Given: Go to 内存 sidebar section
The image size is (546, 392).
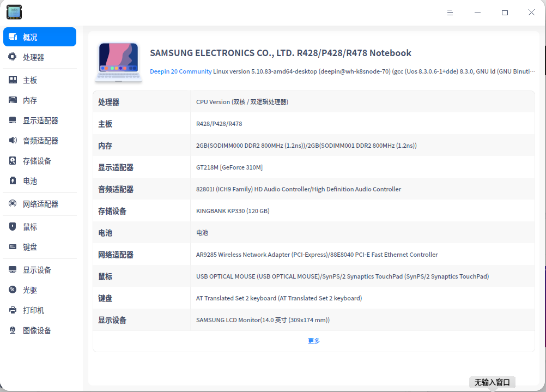Looking at the screenshot, I should pos(40,100).
